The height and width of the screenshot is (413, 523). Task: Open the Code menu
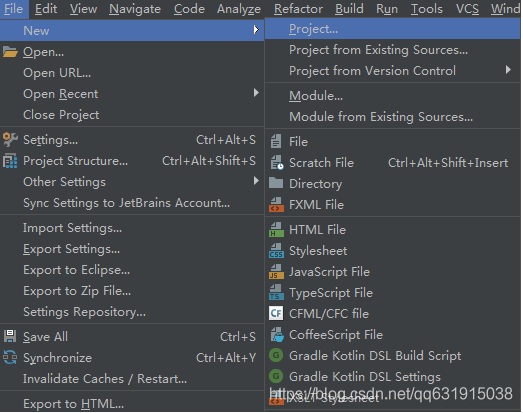click(x=189, y=9)
